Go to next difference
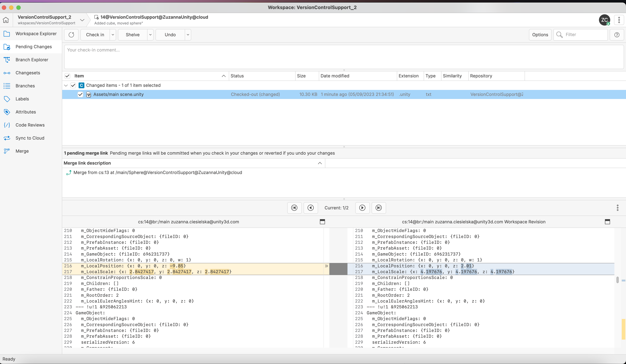Image resolution: width=626 pixels, height=364 pixels. pyautogui.click(x=362, y=208)
